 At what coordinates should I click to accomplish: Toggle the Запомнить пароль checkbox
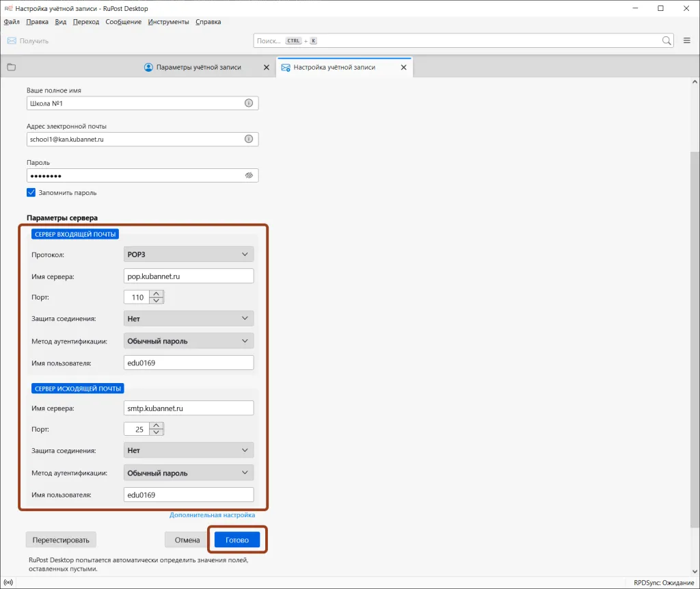[x=31, y=193]
